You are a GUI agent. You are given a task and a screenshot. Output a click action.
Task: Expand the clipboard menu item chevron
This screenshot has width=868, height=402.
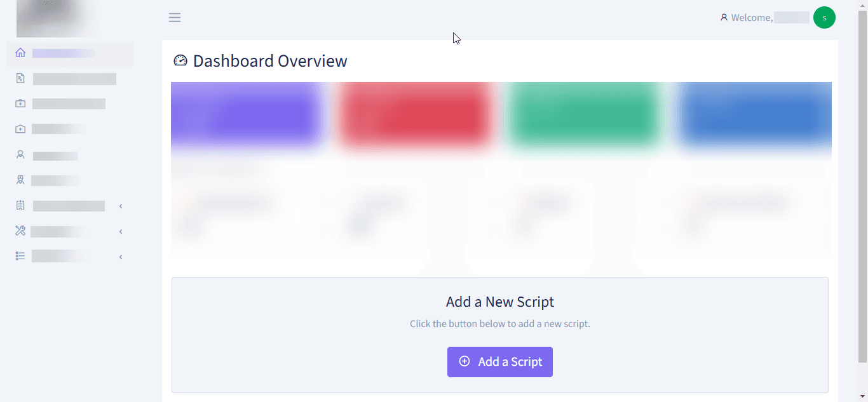click(x=121, y=206)
